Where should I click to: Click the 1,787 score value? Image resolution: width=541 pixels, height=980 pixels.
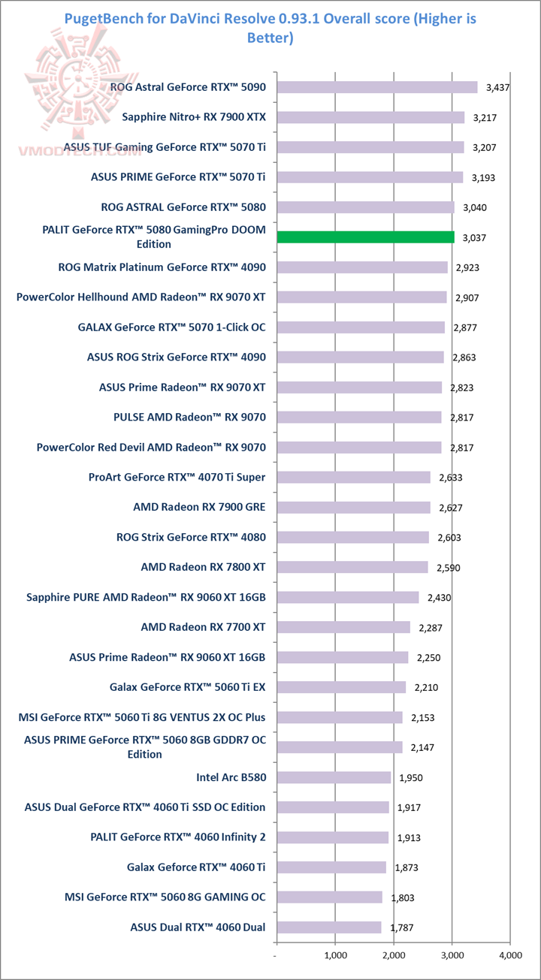point(403,928)
